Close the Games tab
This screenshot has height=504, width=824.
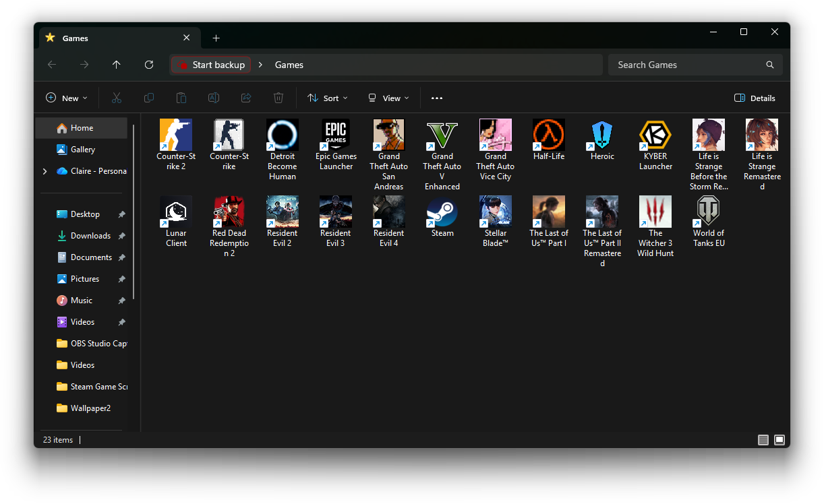tap(187, 38)
